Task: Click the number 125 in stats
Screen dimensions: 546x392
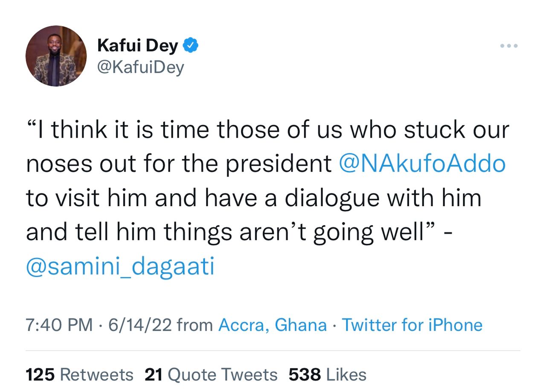Action: click(41, 375)
